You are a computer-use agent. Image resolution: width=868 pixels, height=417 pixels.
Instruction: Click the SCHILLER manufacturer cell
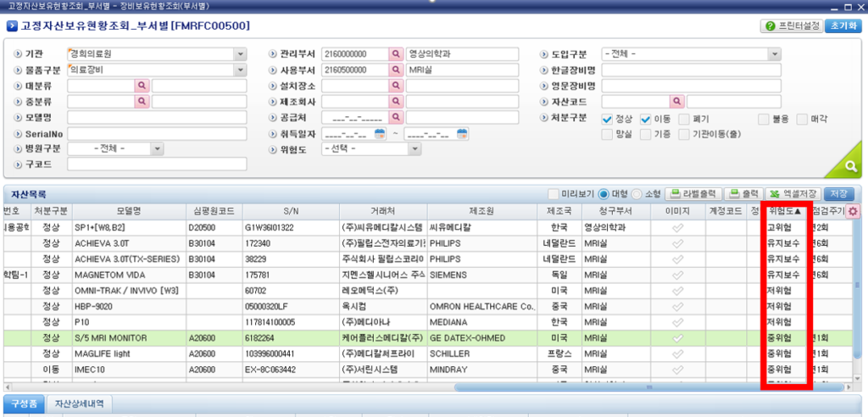point(482,353)
